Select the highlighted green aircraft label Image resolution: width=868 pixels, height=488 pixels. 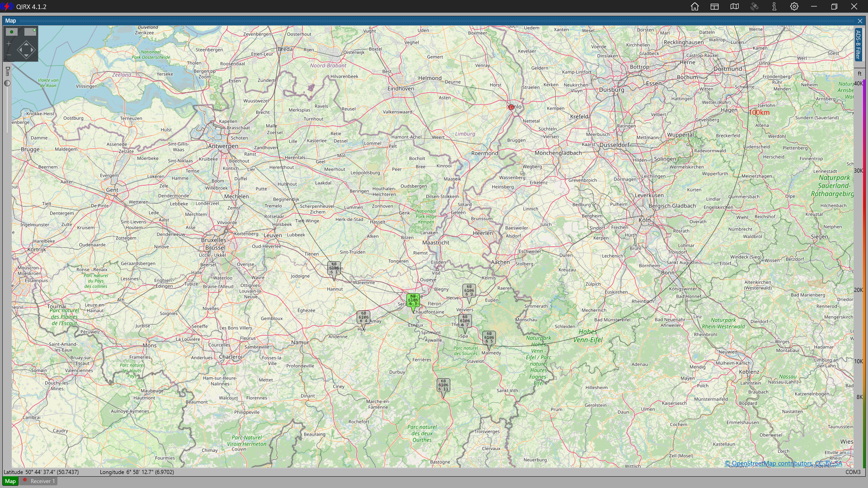click(x=413, y=300)
